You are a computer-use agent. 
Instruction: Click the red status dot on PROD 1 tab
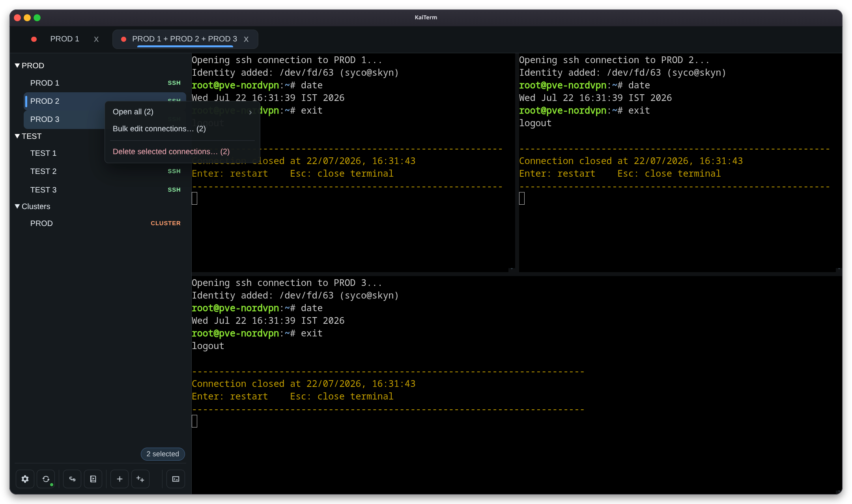click(34, 39)
